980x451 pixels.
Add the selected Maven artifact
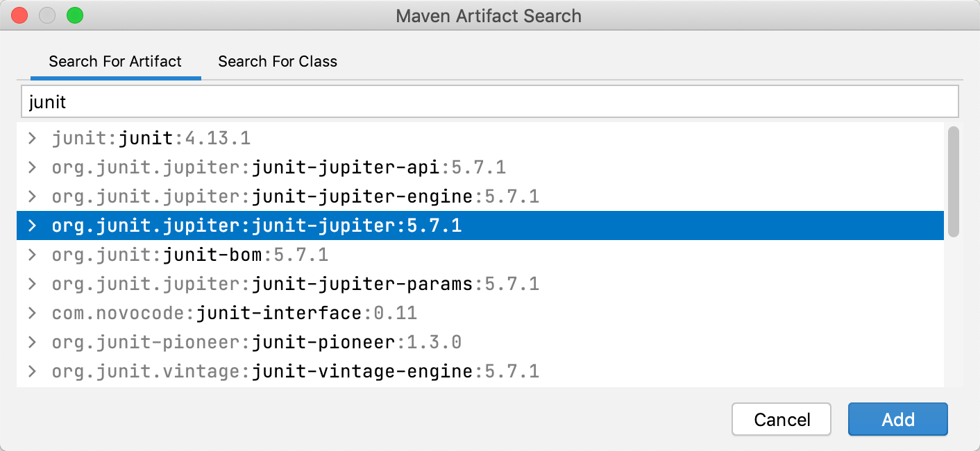(x=897, y=419)
